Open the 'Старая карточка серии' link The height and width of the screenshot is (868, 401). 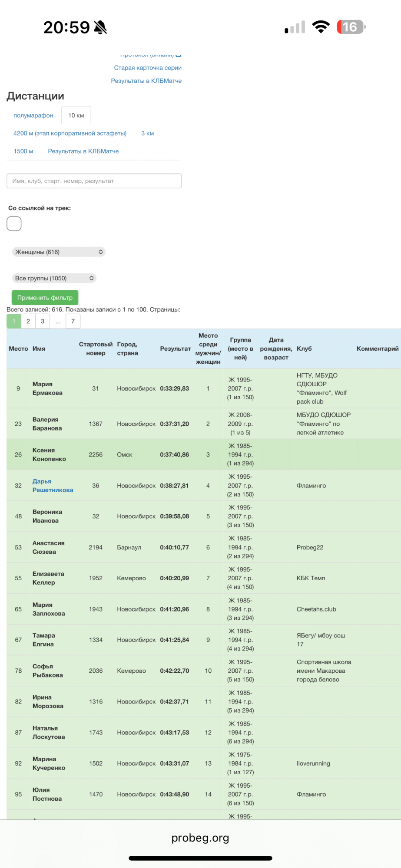click(x=148, y=68)
